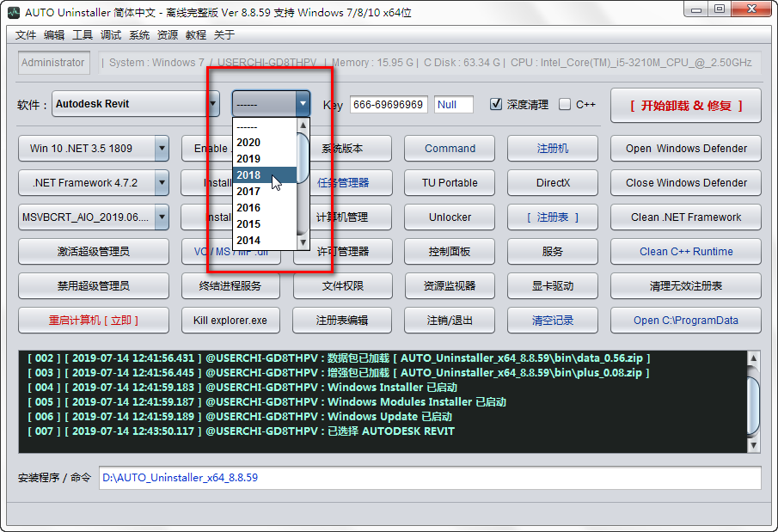Select 2014 from version list
The width and height of the screenshot is (778, 532).
[x=265, y=241]
